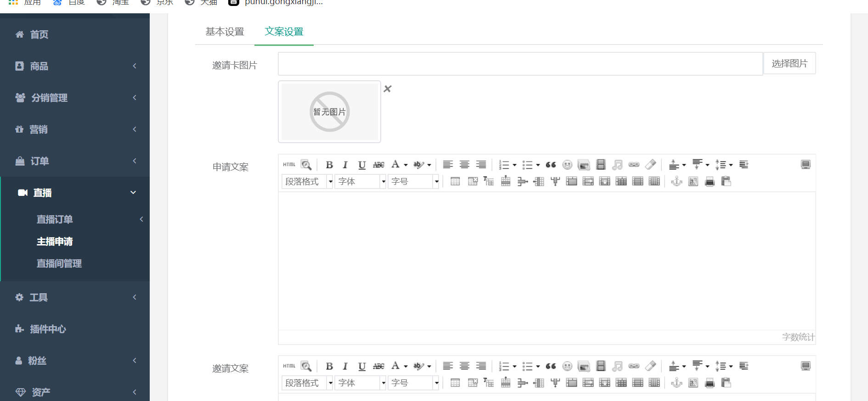Insert images in the 申请文案 editor

pos(584,165)
